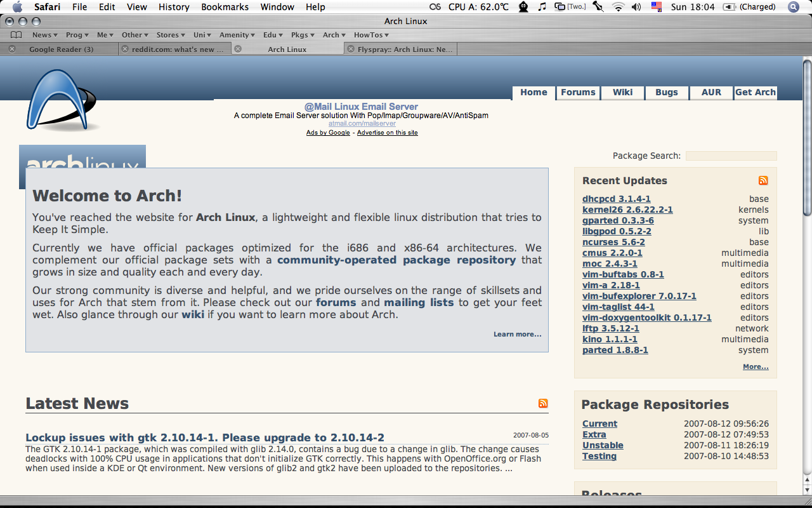This screenshot has width=812, height=508.
Task: Click the Package Search input field
Action: point(731,156)
